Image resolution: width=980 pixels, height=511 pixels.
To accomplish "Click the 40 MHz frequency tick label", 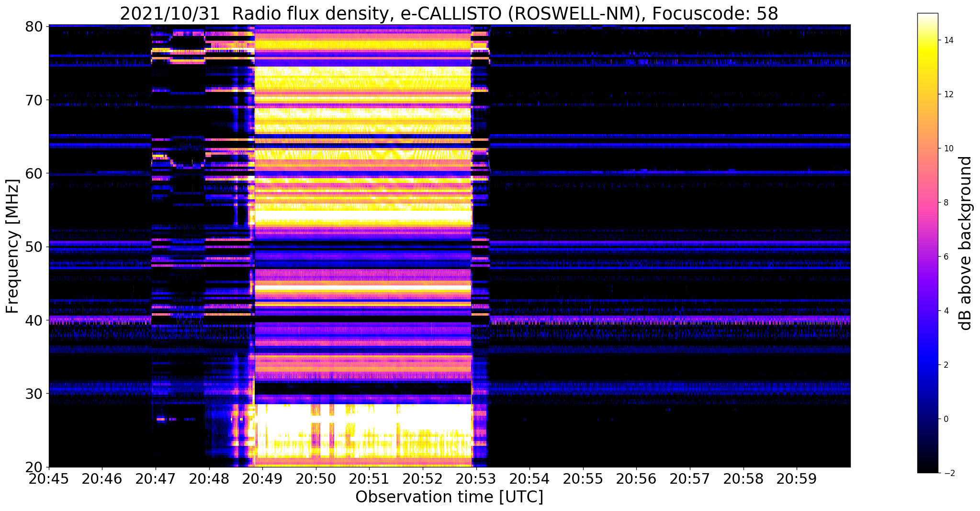I will [34, 320].
